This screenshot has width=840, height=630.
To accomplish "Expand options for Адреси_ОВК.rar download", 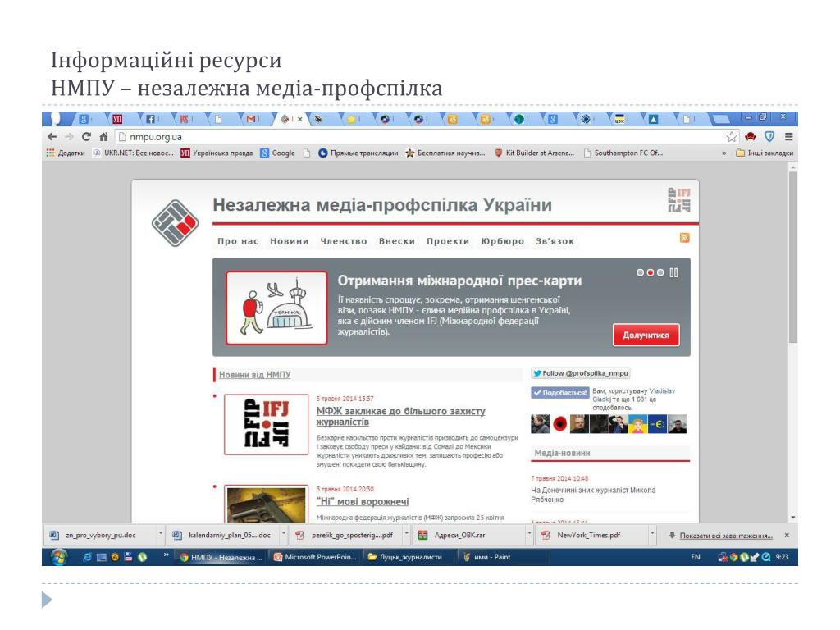I will point(529,534).
